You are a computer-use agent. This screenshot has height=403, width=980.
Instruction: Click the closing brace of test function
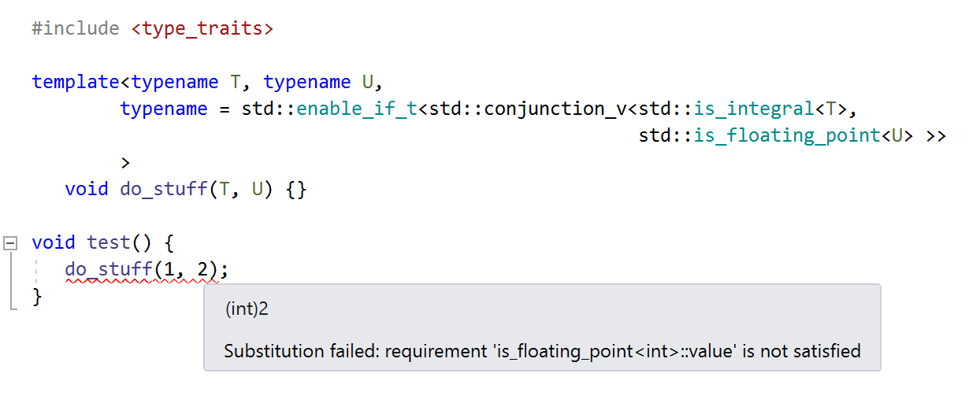click(x=37, y=297)
